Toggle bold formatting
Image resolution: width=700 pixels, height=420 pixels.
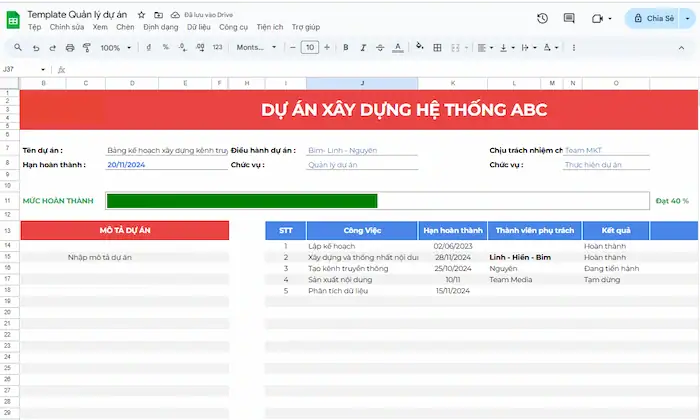coord(346,47)
